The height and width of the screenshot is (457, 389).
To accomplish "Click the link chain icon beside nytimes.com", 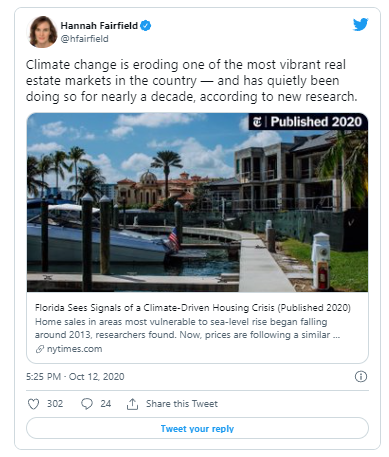I will [x=40, y=349].
